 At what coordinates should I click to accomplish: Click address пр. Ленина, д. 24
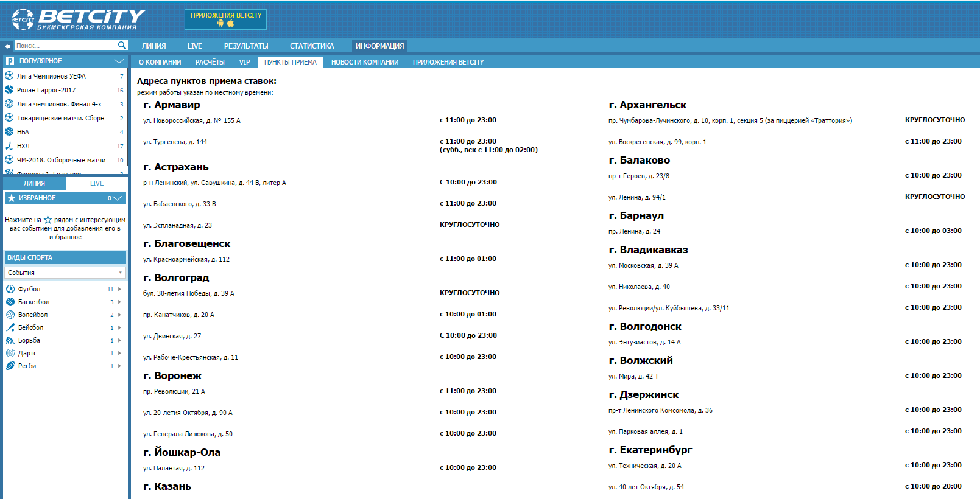tap(634, 231)
